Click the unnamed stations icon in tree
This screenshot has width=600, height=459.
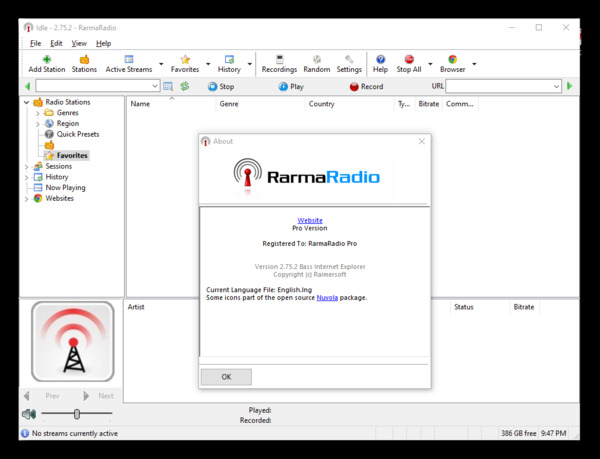49,145
